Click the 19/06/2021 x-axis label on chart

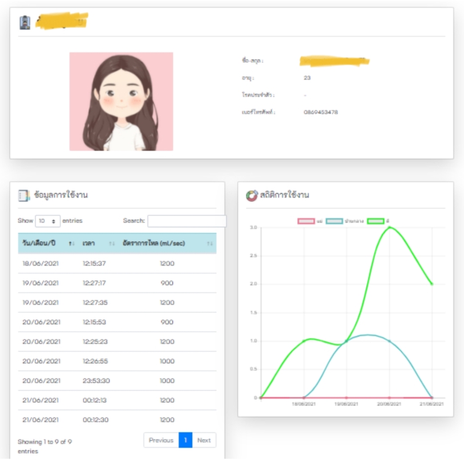pyautogui.click(x=346, y=404)
